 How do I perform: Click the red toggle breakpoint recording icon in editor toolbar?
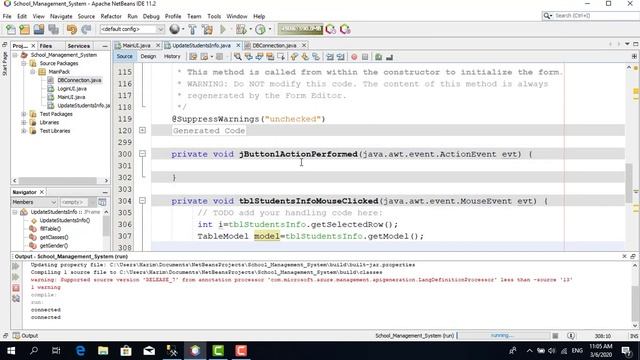pos(354,57)
